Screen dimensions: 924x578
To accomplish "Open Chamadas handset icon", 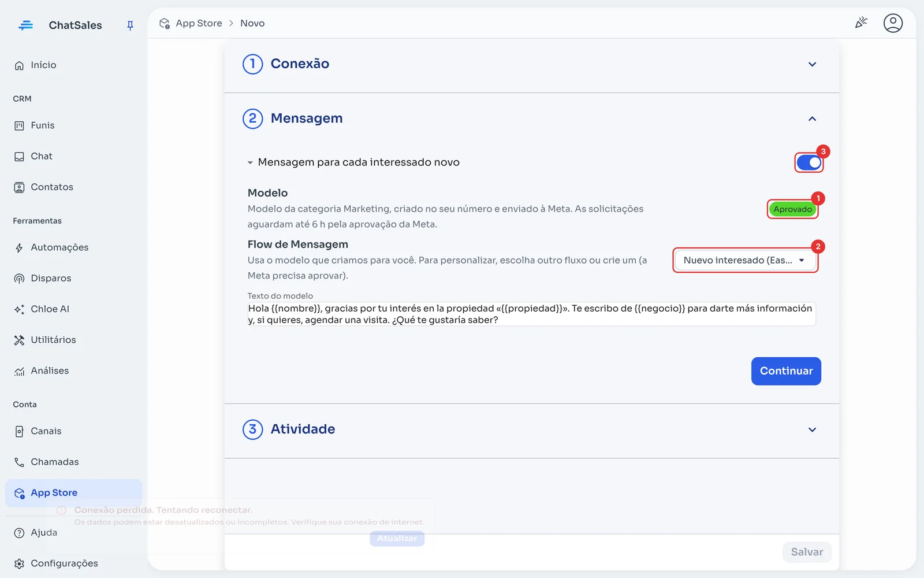I will 19,462.
